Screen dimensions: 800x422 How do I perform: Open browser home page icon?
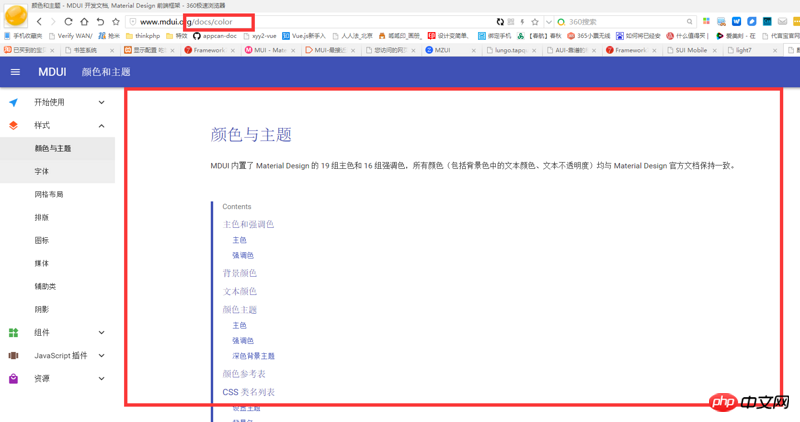pos(84,22)
